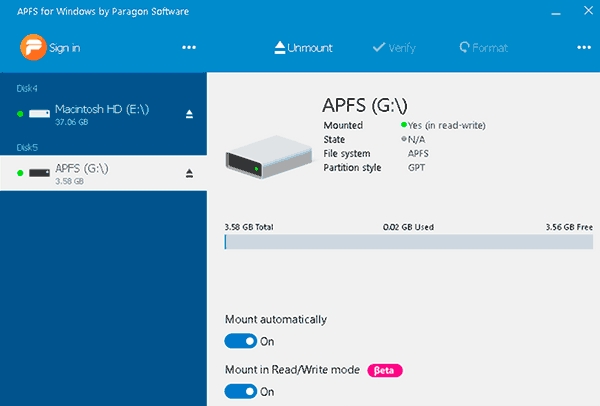Turn off the Mount automatically switch
Image resolution: width=600 pixels, height=406 pixels.
pos(240,341)
